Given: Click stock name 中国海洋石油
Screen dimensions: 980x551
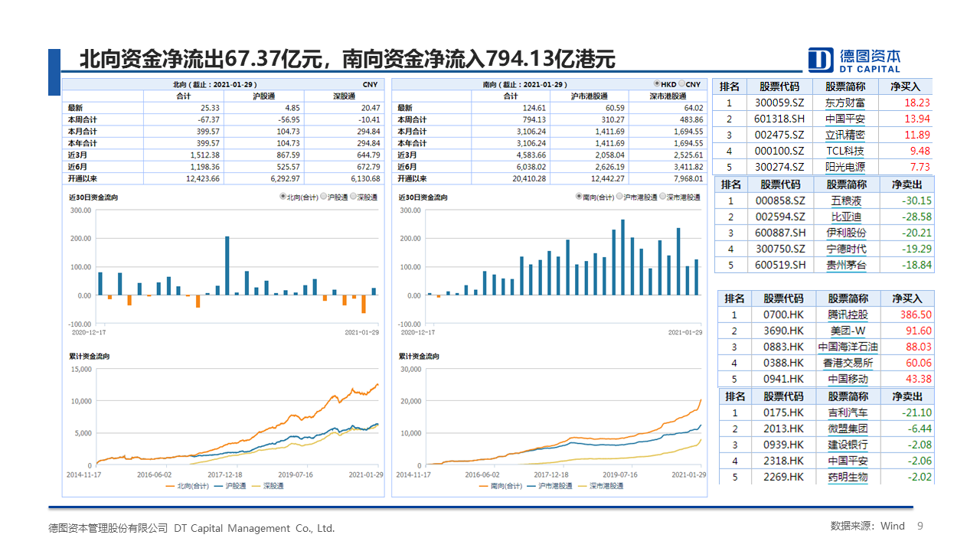Looking at the screenshot, I should pyautogui.click(x=848, y=347).
